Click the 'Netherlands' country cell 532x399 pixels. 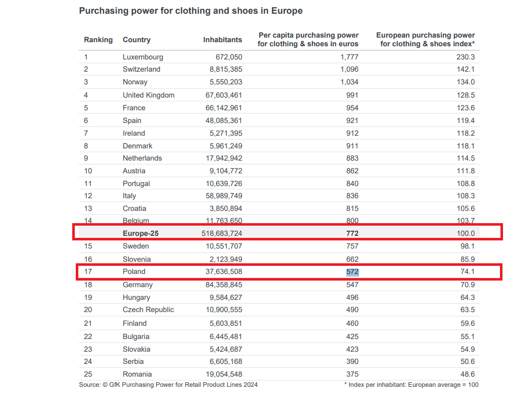[x=142, y=158]
